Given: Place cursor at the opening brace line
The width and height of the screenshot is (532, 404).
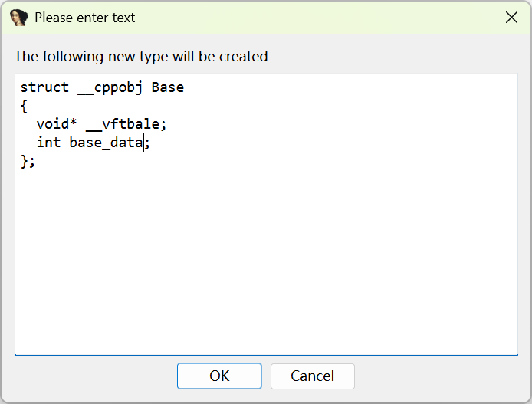Looking at the screenshot, I should pos(25,106).
